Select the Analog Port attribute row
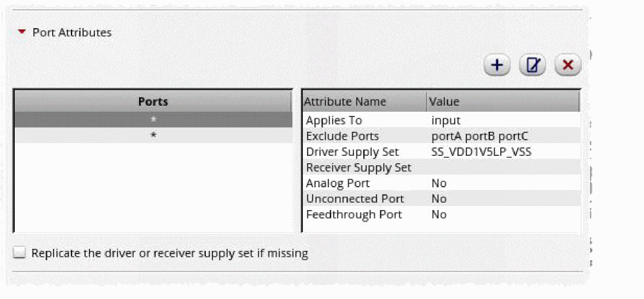 (x=338, y=183)
